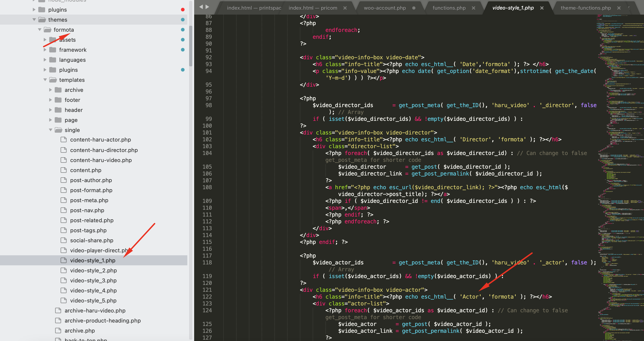This screenshot has height=341, width=644.
Task: Click line number 118 in gutter
Action: coord(207,263)
